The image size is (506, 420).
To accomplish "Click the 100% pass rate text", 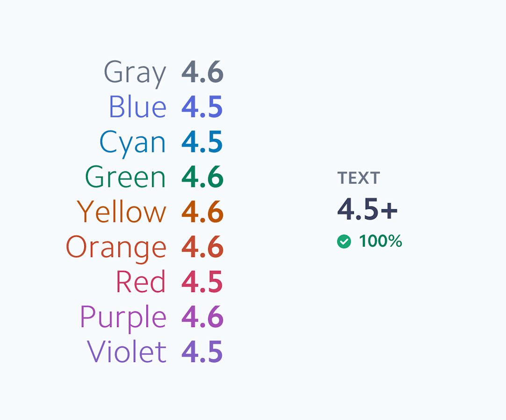I will [381, 241].
